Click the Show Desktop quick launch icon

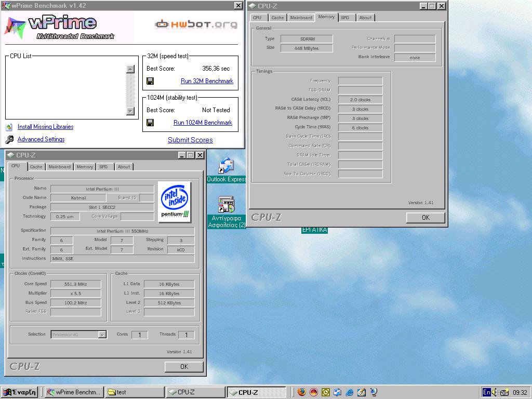(x=362, y=392)
